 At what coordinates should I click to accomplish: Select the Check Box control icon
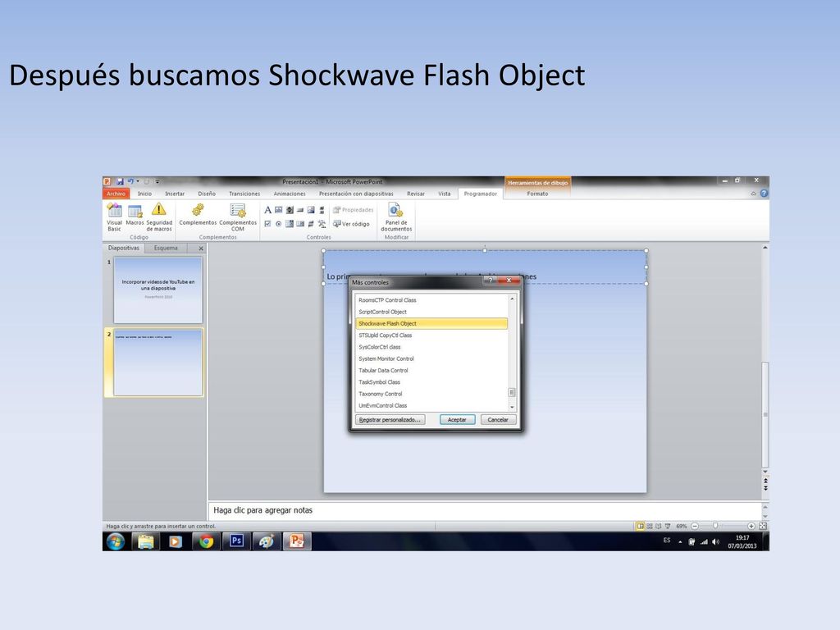268,224
